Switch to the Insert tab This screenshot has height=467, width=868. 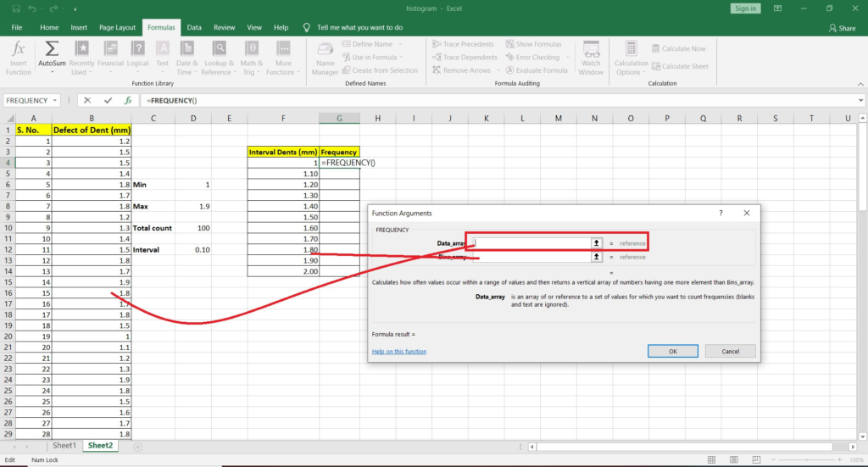click(x=79, y=27)
